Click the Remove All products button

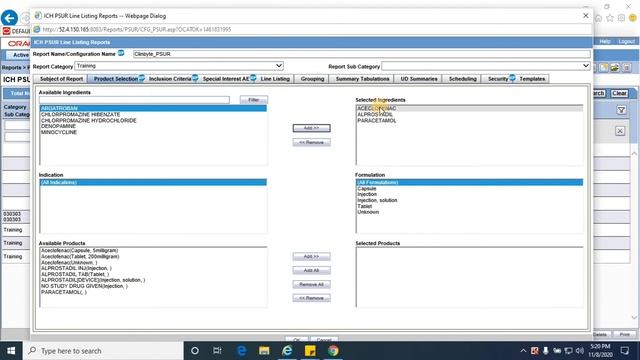pyautogui.click(x=311, y=284)
